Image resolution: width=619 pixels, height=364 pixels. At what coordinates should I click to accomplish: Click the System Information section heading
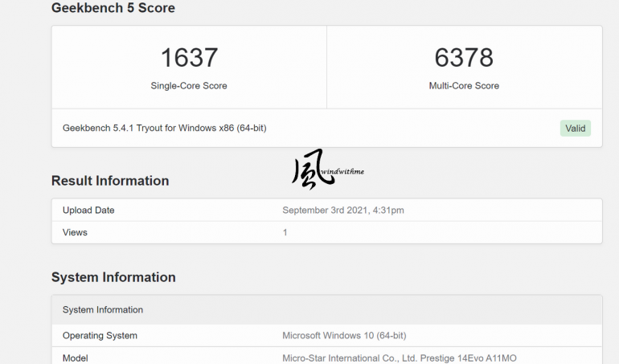pyautogui.click(x=113, y=276)
